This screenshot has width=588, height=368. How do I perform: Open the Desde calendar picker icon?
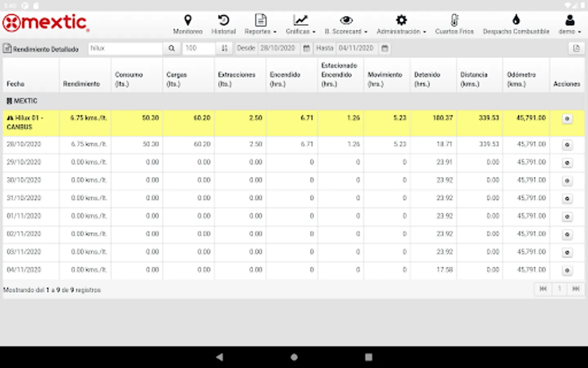pyautogui.click(x=306, y=48)
